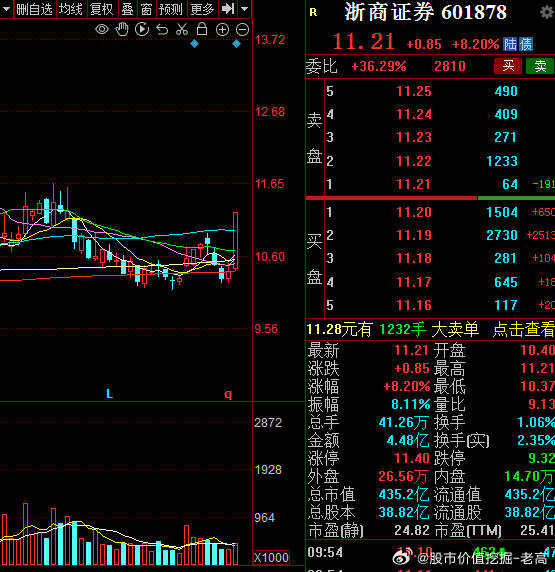Open settings gear beside stock name
This screenshot has width=555, height=572.
[547, 13]
